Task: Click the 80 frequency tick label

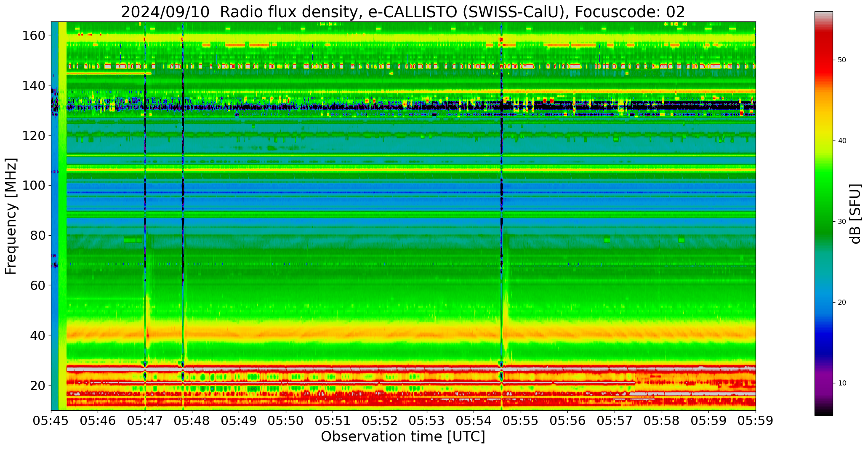Action: [x=38, y=236]
